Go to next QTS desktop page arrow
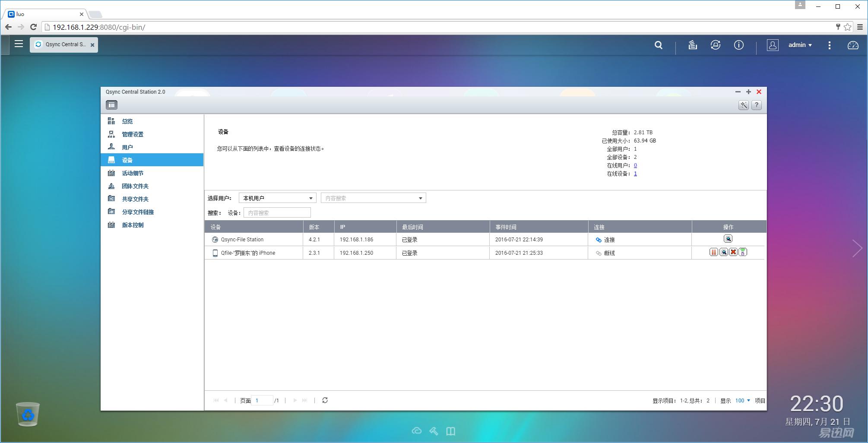 coord(857,248)
